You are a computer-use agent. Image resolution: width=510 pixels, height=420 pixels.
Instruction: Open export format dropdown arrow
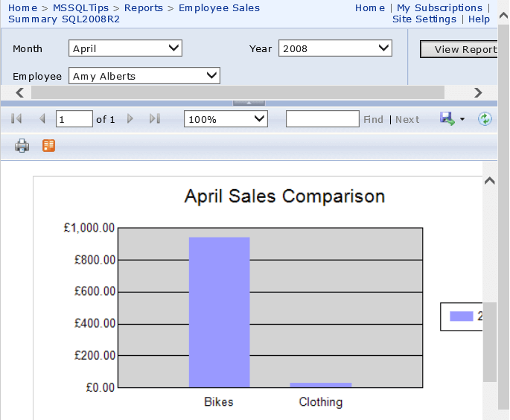(462, 119)
